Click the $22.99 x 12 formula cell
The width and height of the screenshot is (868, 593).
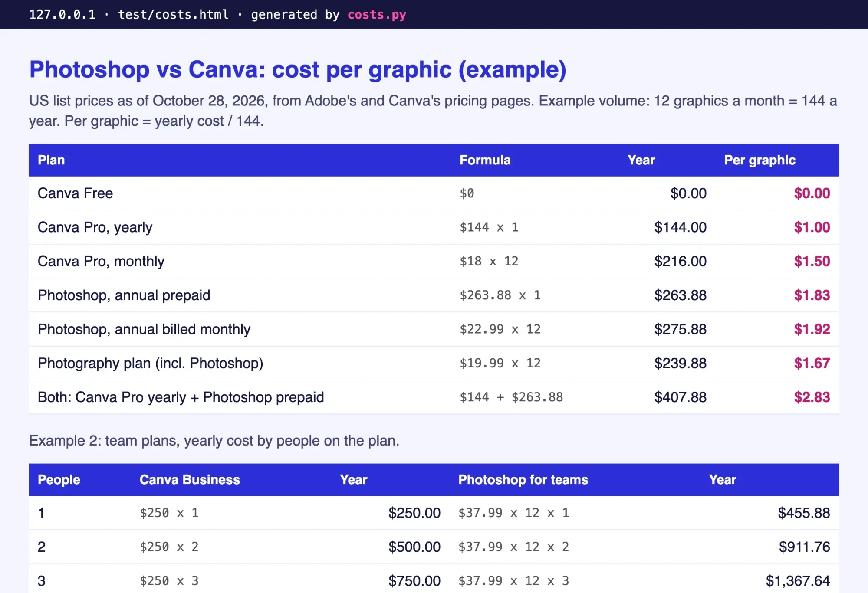(x=500, y=329)
